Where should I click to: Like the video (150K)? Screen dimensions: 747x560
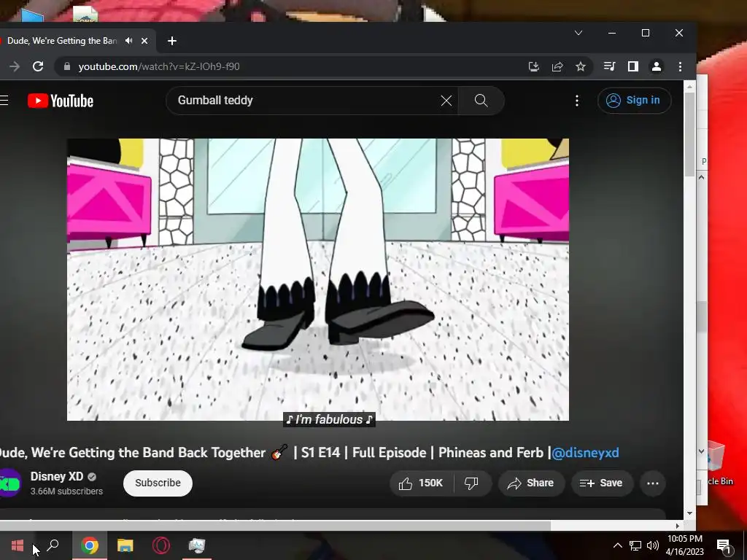tap(421, 483)
